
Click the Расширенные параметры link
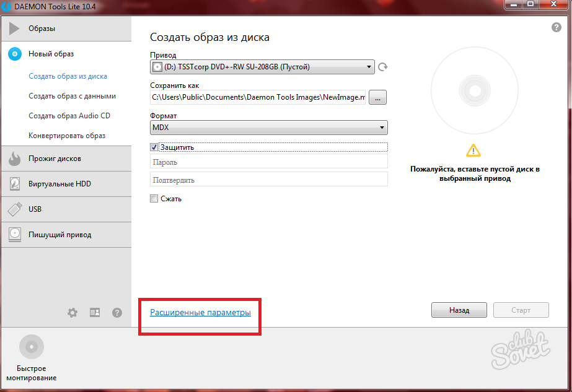click(200, 313)
